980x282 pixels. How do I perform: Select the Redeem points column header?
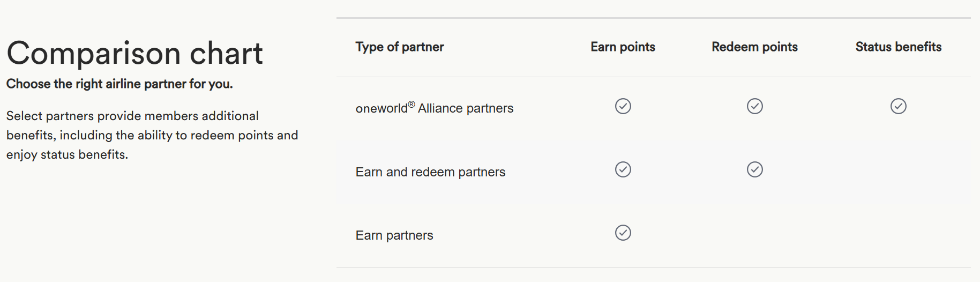click(754, 47)
